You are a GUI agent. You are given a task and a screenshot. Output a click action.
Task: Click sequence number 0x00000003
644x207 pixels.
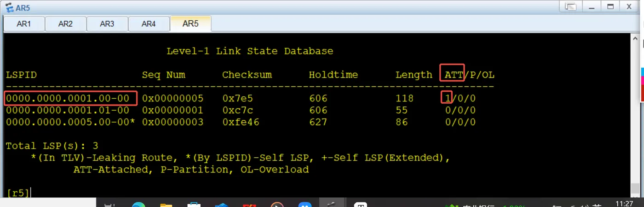point(172,122)
